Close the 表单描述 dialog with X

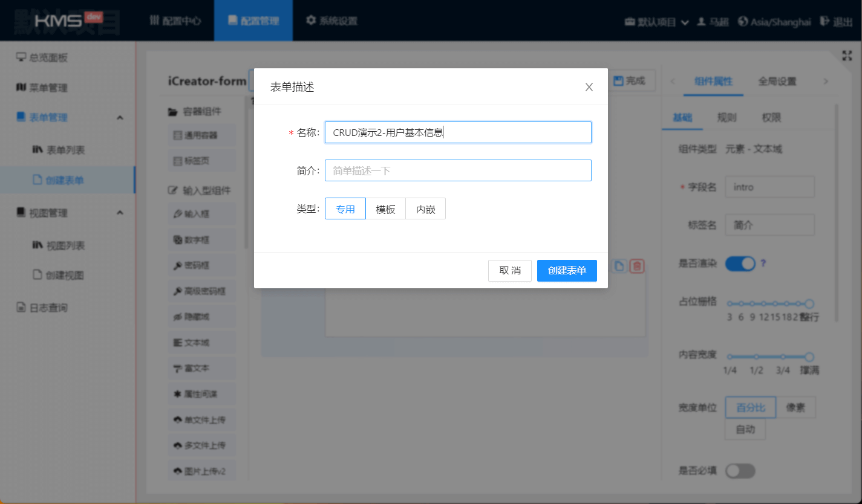click(x=589, y=87)
